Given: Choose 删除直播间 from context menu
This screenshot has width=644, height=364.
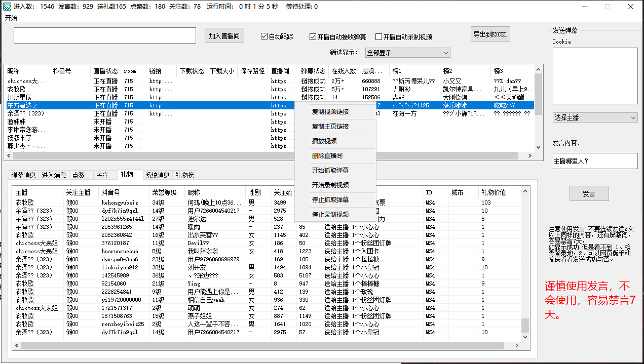Looking at the screenshot, I should (327, 156).
